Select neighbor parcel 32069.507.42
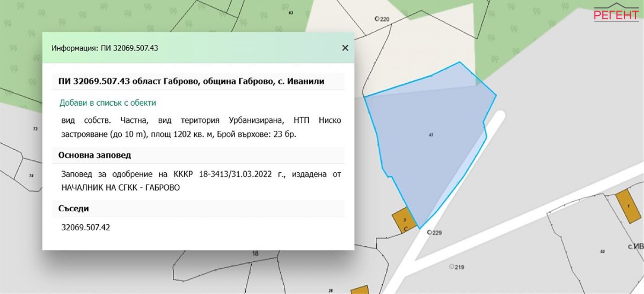Viewport: 644px width, 294px height. click(85, 227)
